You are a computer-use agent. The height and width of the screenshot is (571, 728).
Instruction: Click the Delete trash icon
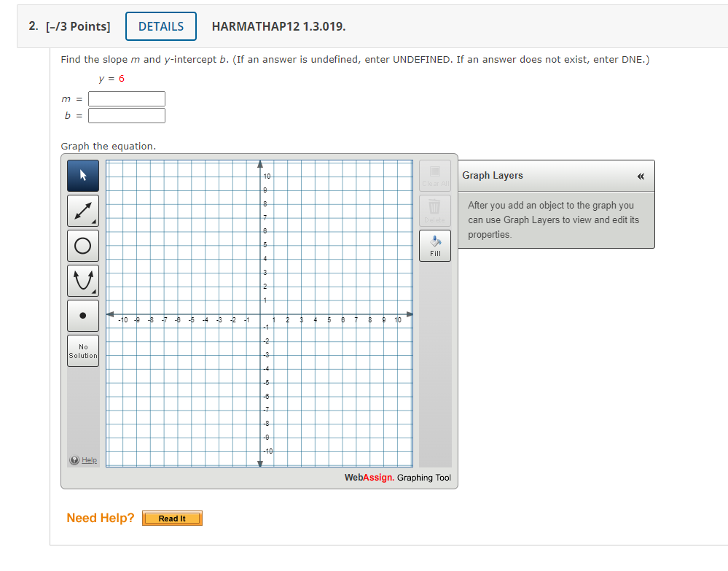[x=434, y=209]
